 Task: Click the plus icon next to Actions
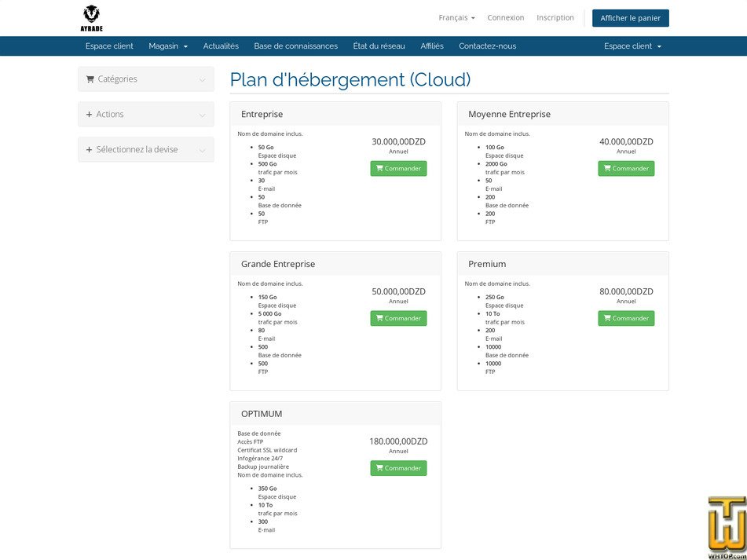click(89, 115)
